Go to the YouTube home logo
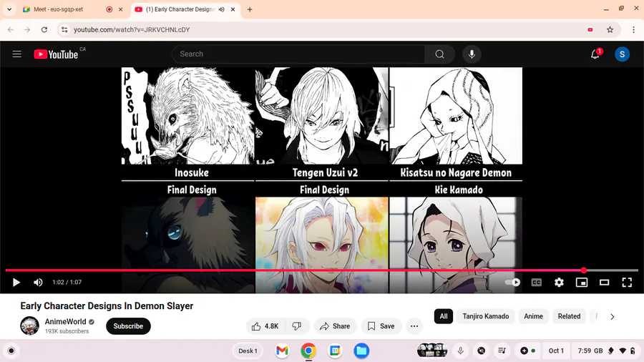The image size is (644, 362). pos(57,54)
